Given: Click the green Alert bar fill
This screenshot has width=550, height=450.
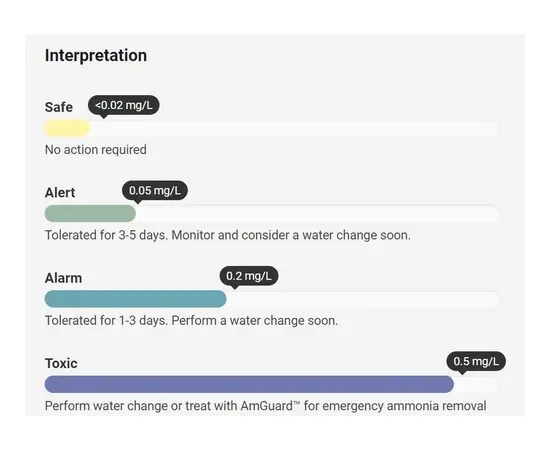Looking at the screenshot, I should 90,214.
